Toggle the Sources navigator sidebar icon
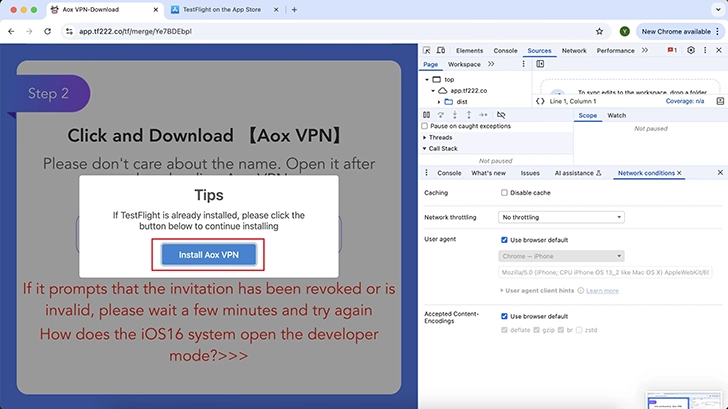This screenshot has height=409, width=728. (x=540, y=64)
